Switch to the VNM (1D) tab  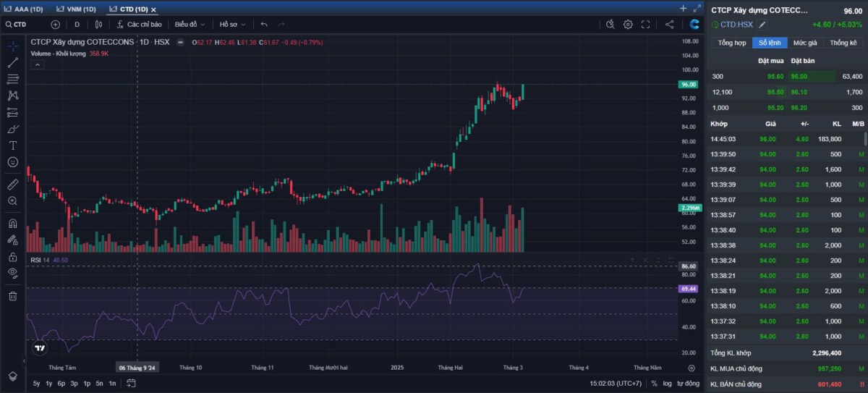(x=77, y=9)
